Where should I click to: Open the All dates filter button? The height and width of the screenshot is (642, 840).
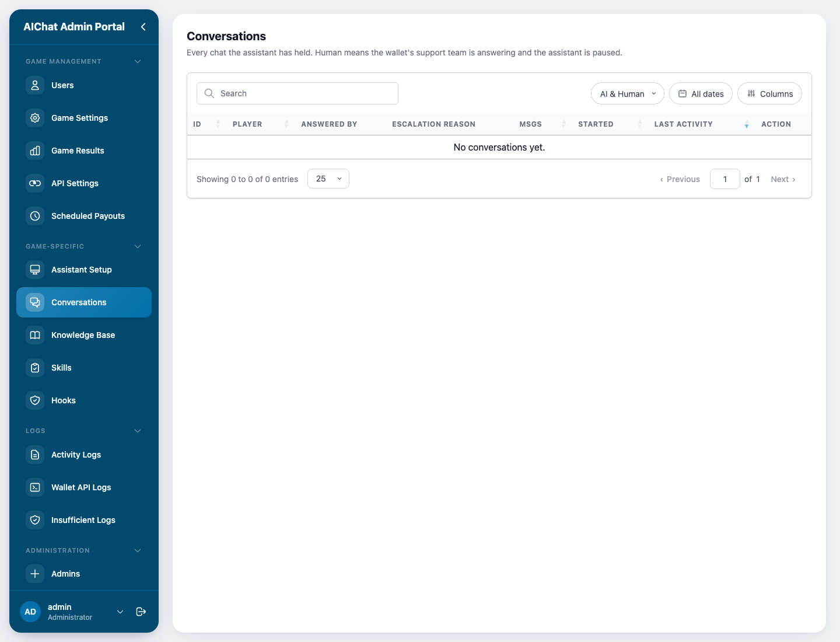coord(701,93)
